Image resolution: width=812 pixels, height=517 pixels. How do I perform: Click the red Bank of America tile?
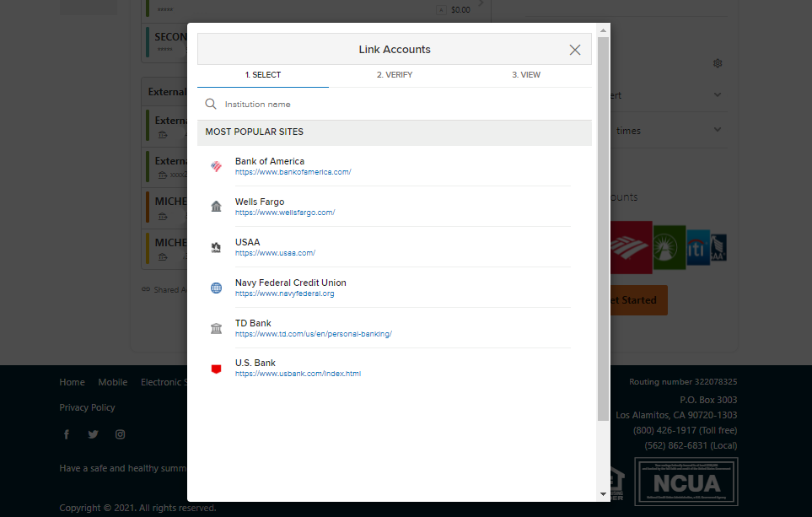click(x=632, y=248)
